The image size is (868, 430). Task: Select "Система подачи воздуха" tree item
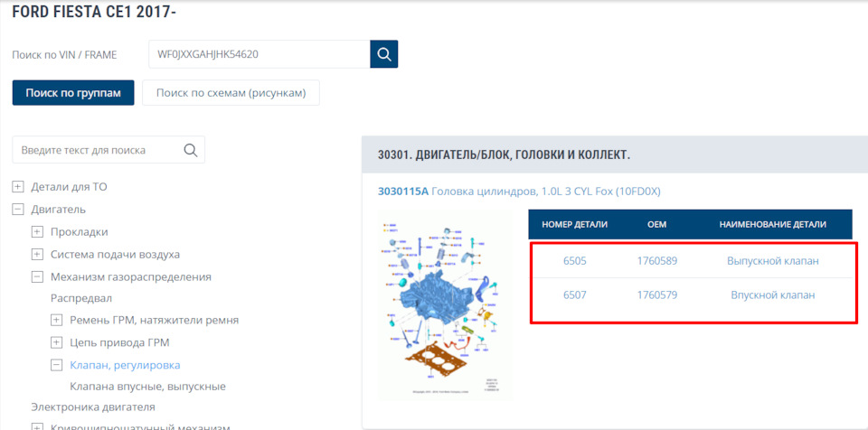pos(115,255)
